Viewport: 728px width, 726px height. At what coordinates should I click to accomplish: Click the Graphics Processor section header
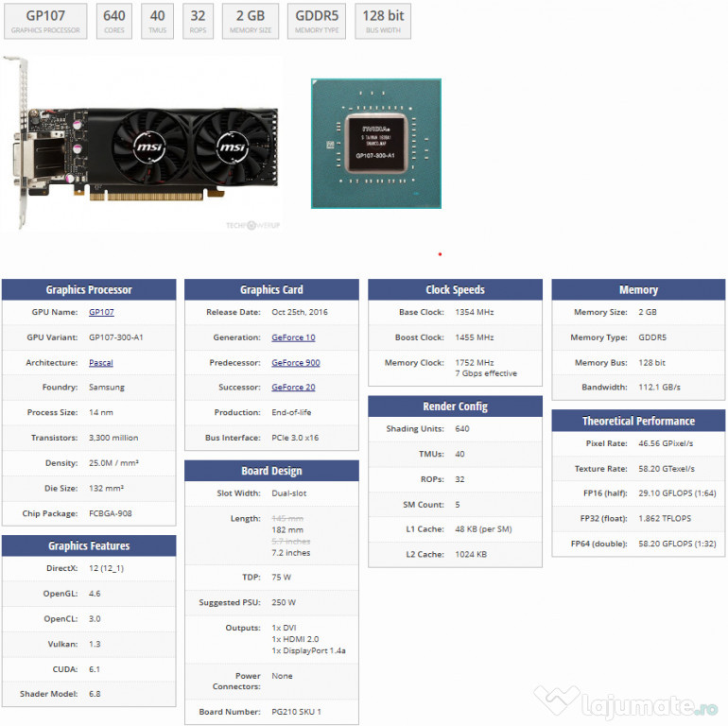coord(89,290)
